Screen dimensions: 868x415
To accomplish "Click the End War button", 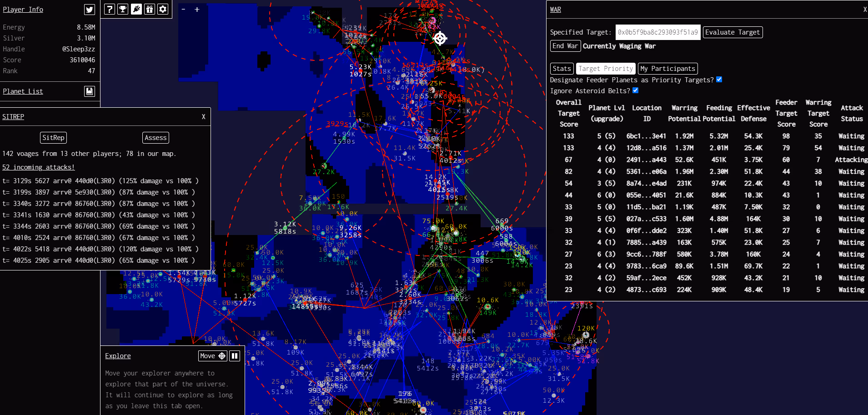I will [566, 46].
